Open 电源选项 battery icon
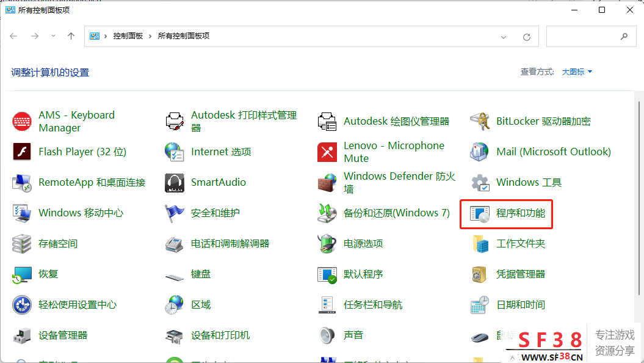Image resolution: width=644 pixels, height=363 pixels. point(327,244)
